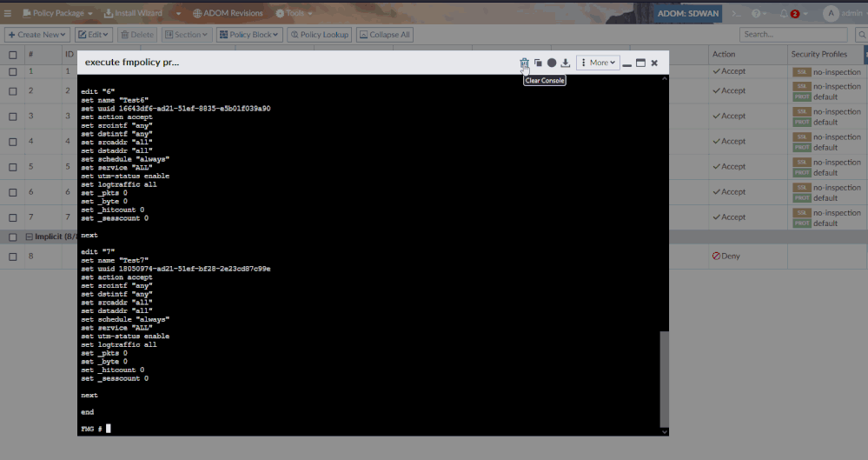
Task: Open the Tools menu
Action: click(294, 13)
